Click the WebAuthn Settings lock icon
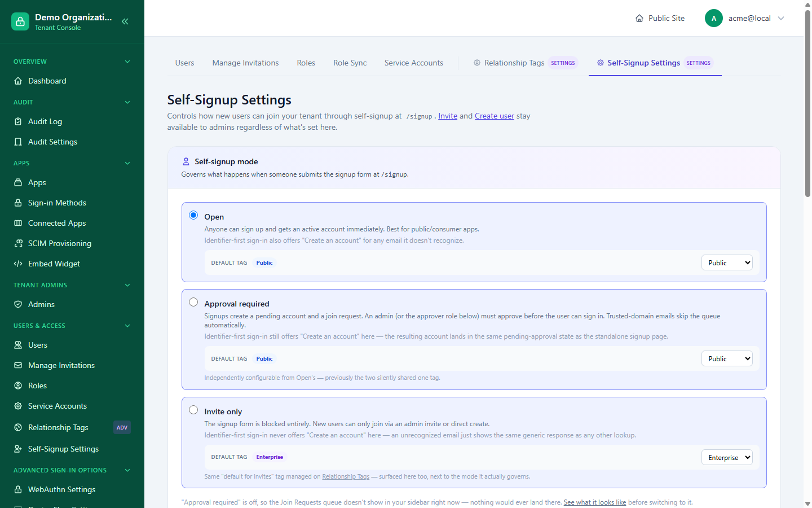Viewport: 812px width, 508px height. (x=18, y=489)
